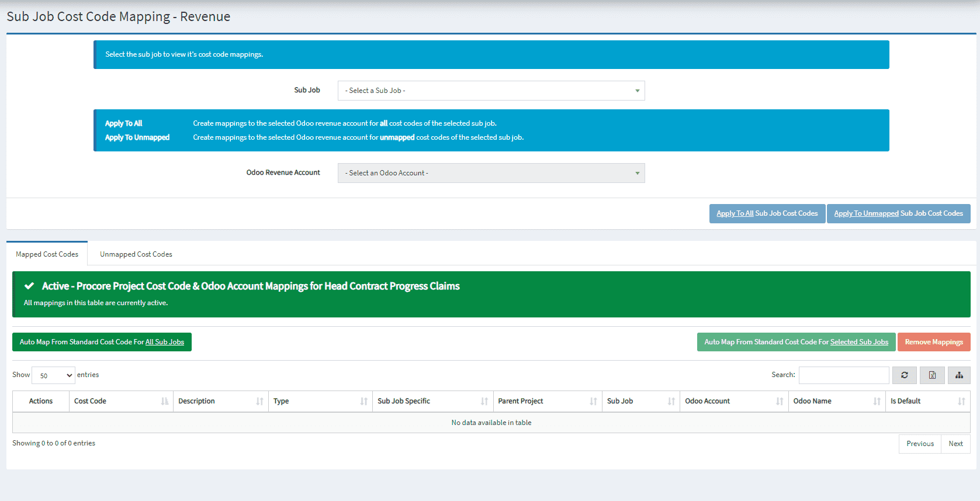Open the Sub Job dropdown
The height and width of the screenshot is (501, 980).
point(491,91)
